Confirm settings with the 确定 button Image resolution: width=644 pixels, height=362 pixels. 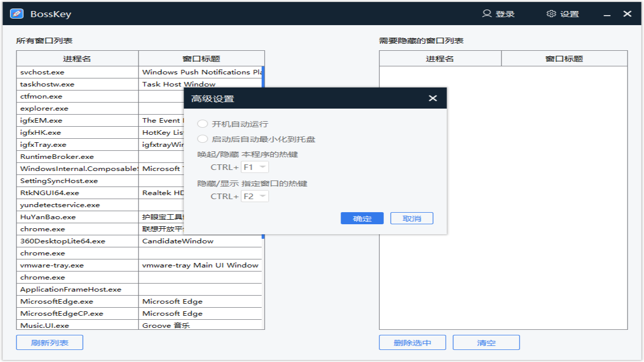pyautogui.click(x=362, y=218)
